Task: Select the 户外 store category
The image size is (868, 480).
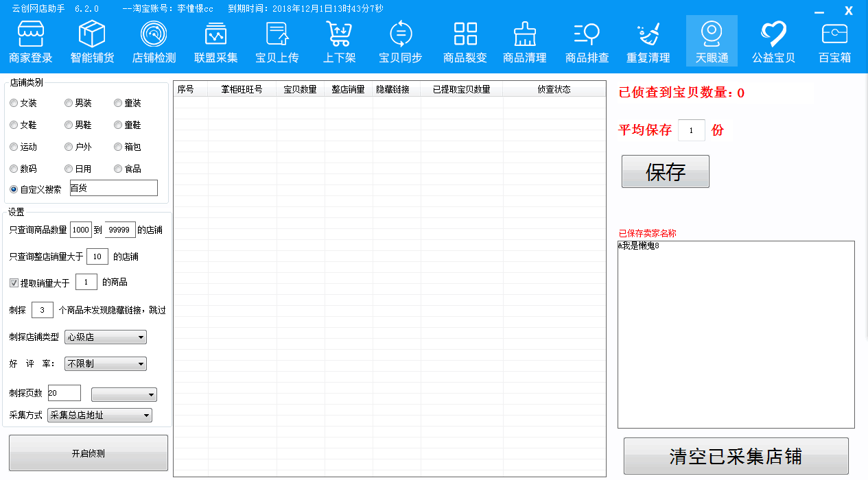Action: (78, 147)
